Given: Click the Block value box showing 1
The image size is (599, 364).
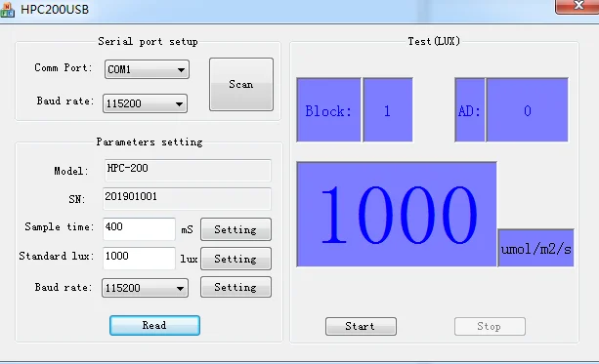Looking at the screenshot, I should coord(388,110).
